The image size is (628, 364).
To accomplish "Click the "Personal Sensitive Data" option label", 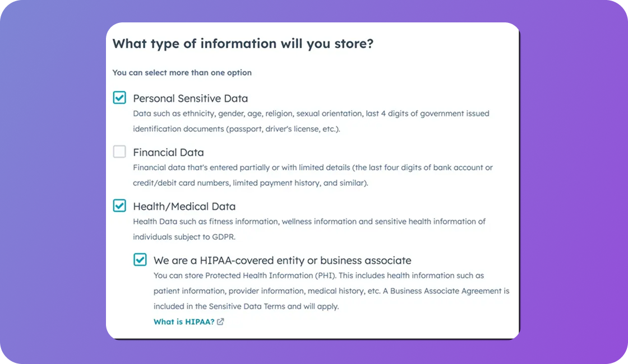I will coord(190,99).
